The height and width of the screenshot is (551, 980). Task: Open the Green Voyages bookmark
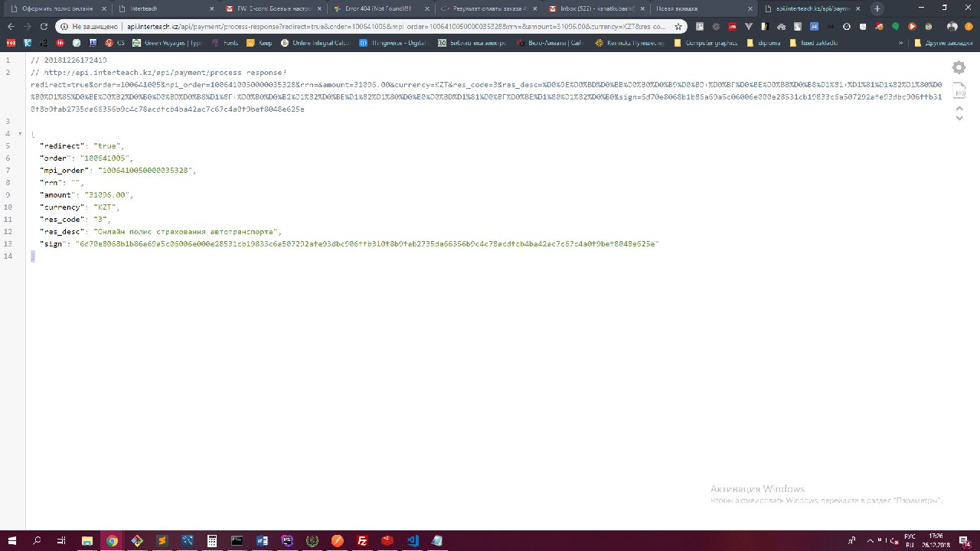coord(167,43)
